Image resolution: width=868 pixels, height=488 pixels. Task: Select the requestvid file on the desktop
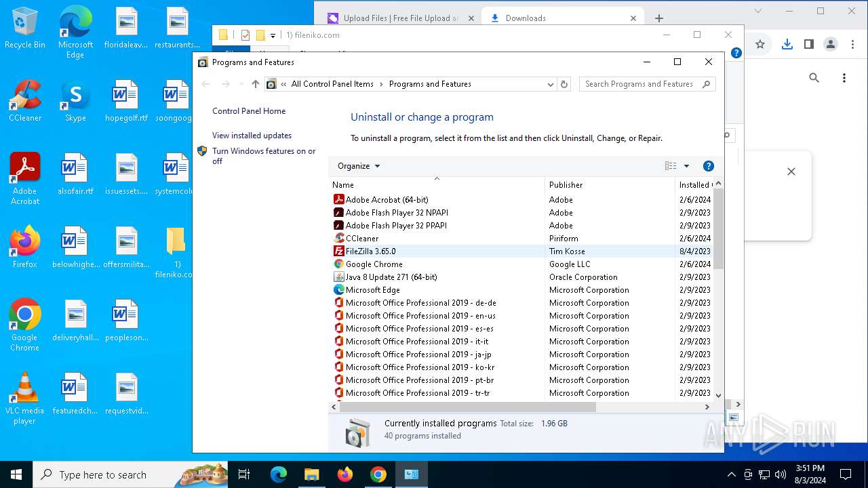pyautogui.click(x=126, y=394)
